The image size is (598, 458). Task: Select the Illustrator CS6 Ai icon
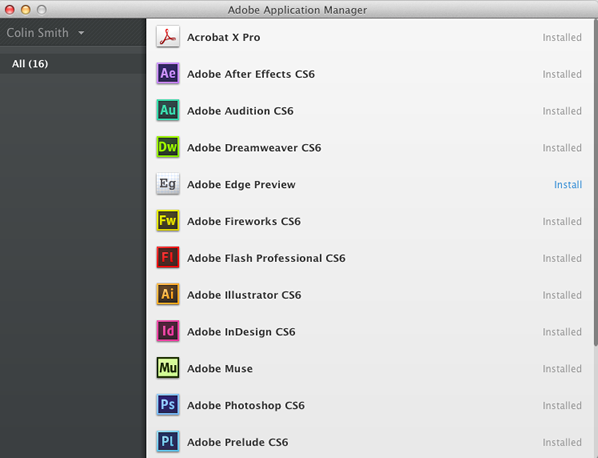point(168,294)
